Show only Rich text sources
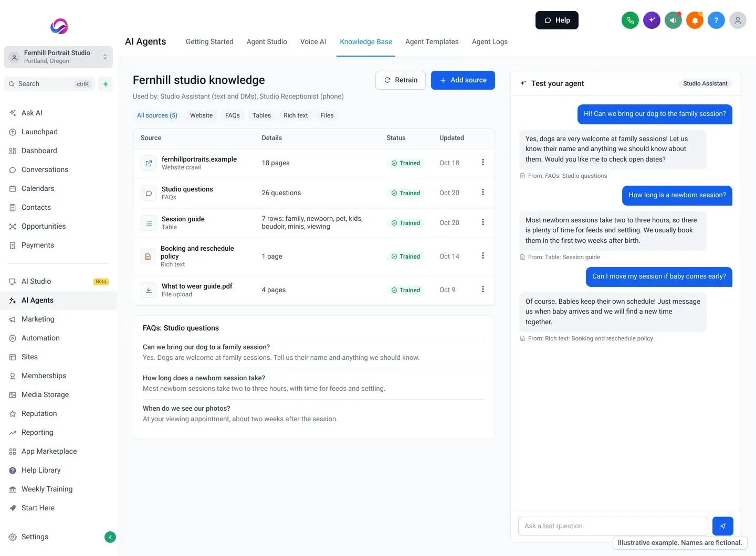 [296, 115]
